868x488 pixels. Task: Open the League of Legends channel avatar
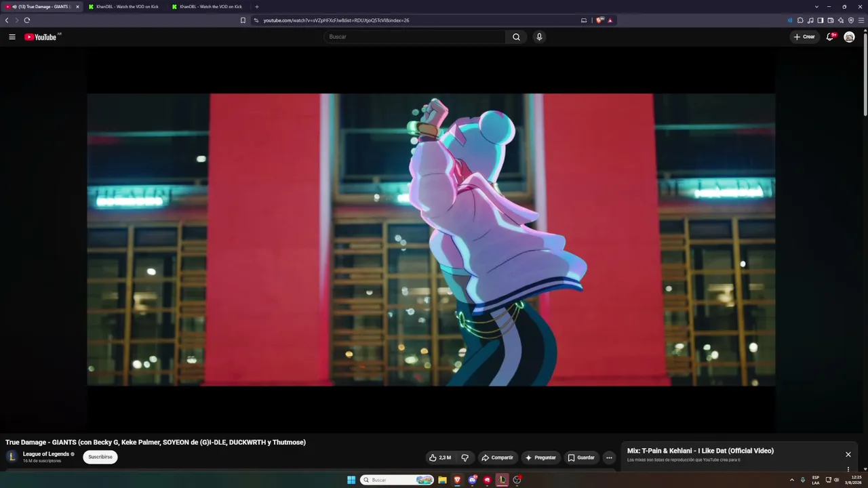tap(12, 457)
